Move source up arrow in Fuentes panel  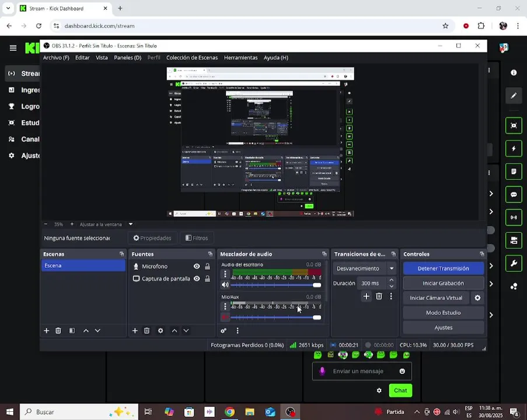point(174,331)
